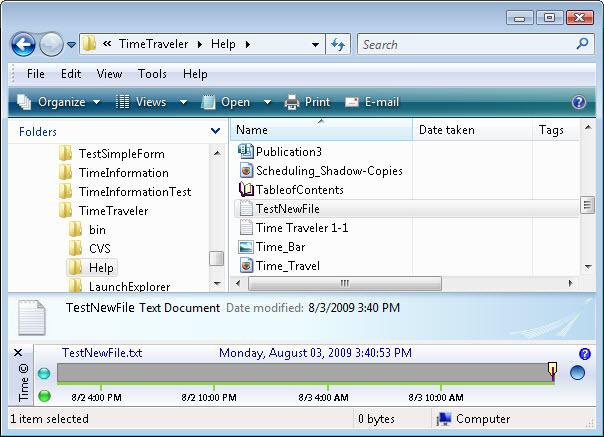The height and width of the screenshot is (437, 604).
Task: Expand the chevron after Help in address bar
Action: click(248, 45)
